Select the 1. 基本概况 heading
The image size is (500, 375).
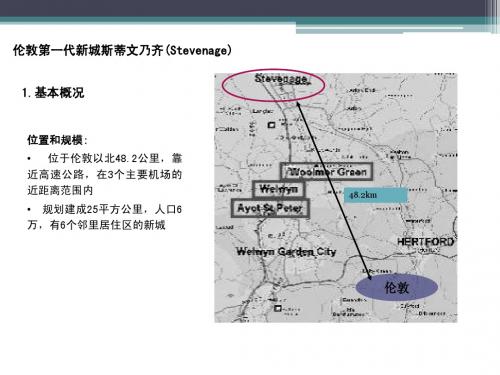point(53,93)
